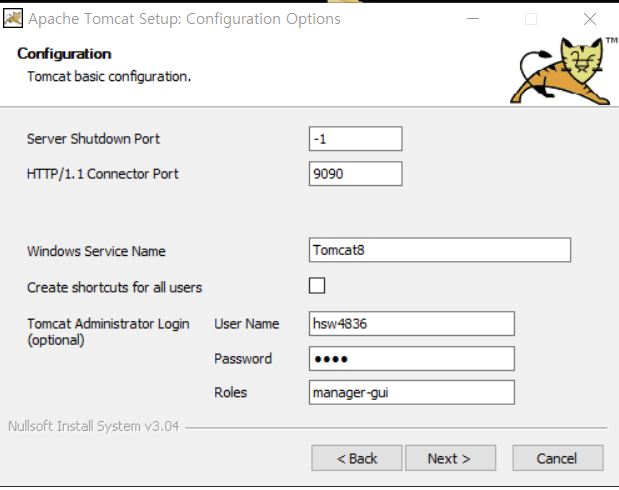Click the Password label
The image size is (619, 490).
(243, 359)
